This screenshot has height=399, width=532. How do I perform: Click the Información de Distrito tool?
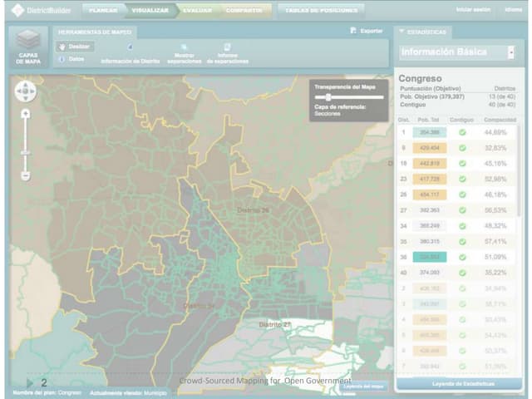[x=131, y=55]
